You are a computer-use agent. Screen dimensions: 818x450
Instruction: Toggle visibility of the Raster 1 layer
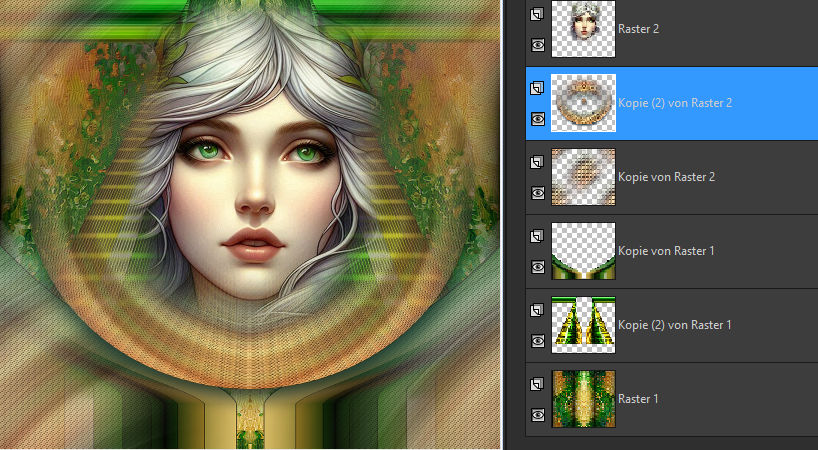tap(538, 415)
